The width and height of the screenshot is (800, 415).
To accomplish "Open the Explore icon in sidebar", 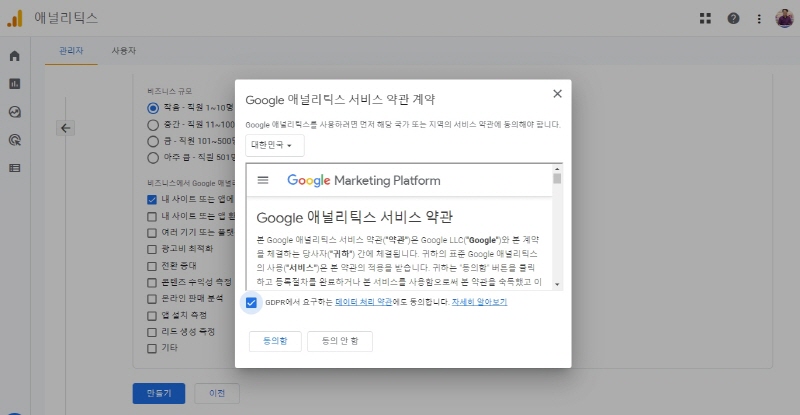I will 14,112.
